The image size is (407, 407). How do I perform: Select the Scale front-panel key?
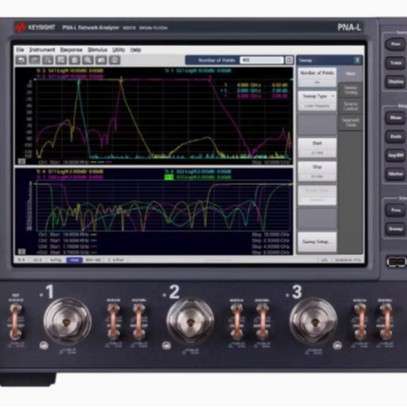coord(396,136)
